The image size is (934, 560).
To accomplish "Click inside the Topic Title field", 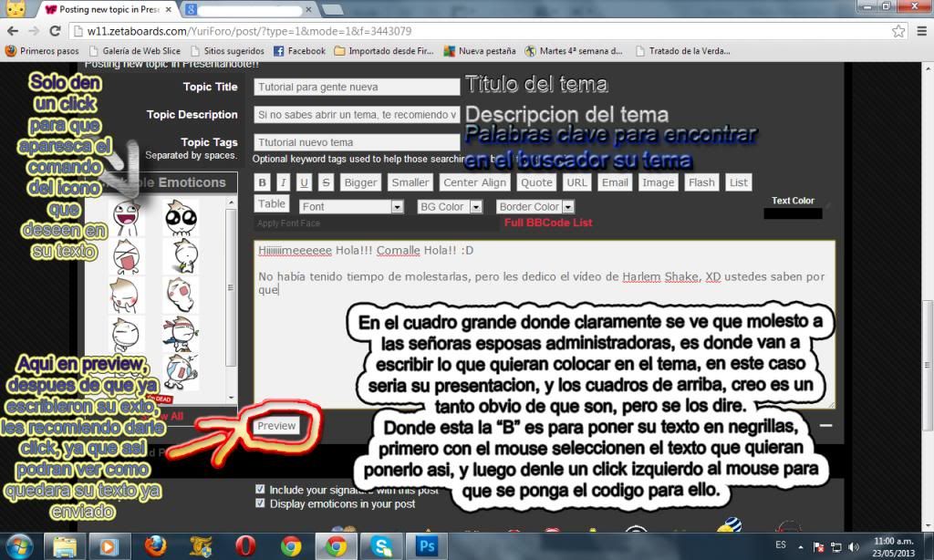I will coord(356,88).
